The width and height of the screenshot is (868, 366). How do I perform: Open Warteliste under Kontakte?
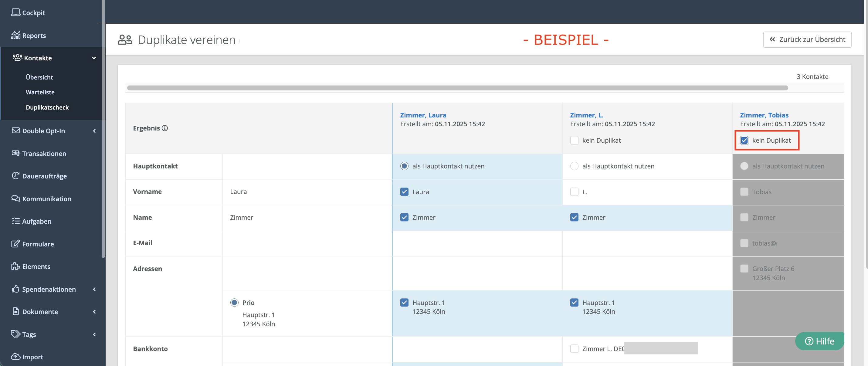40,92
